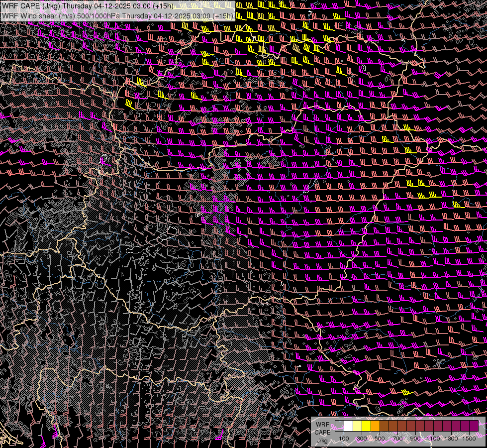Click the legend value 1100

(x=433, y=439)
